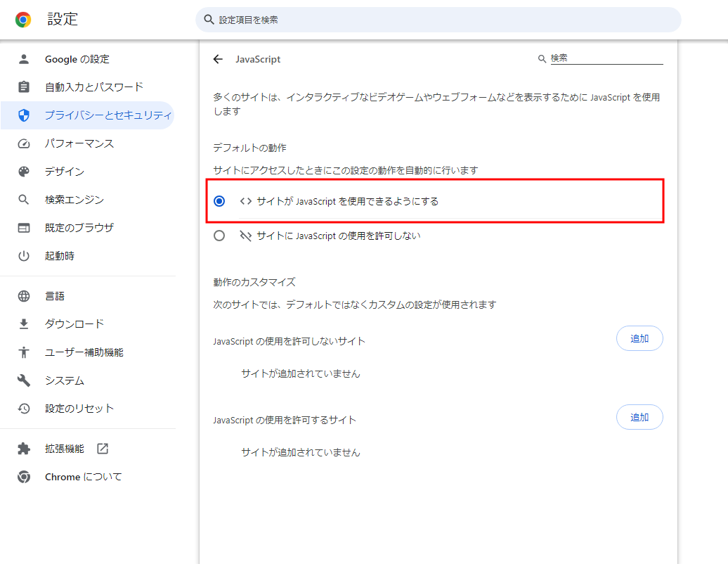The image size is (728, 564).
Task: Click the clipboard icon for 自動入力とパスワード
Action: point(24,87)
